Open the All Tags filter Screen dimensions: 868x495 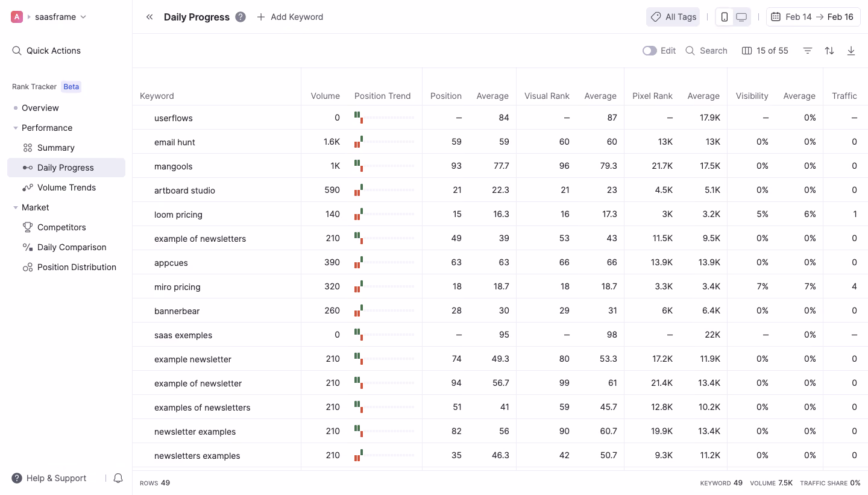click(673, 17)
